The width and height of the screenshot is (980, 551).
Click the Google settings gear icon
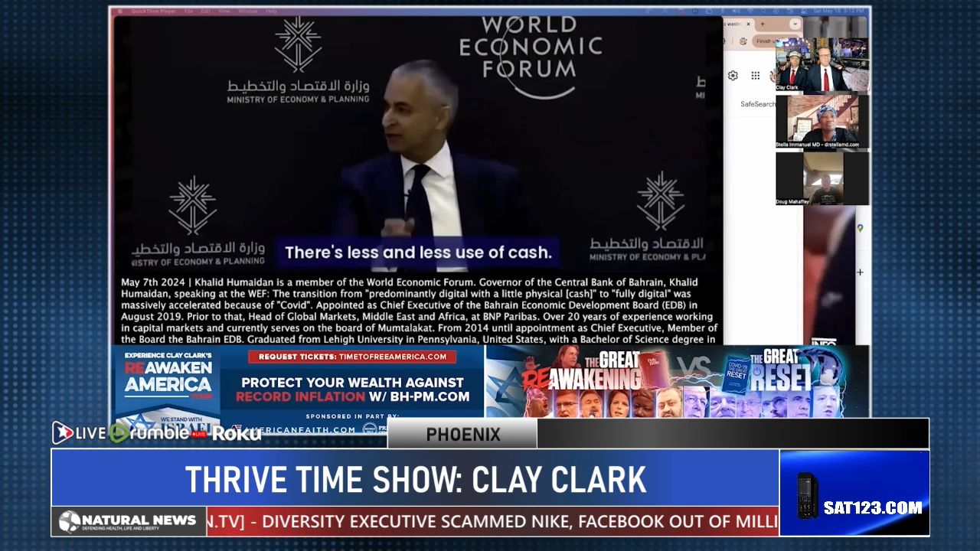coord(733,76)
